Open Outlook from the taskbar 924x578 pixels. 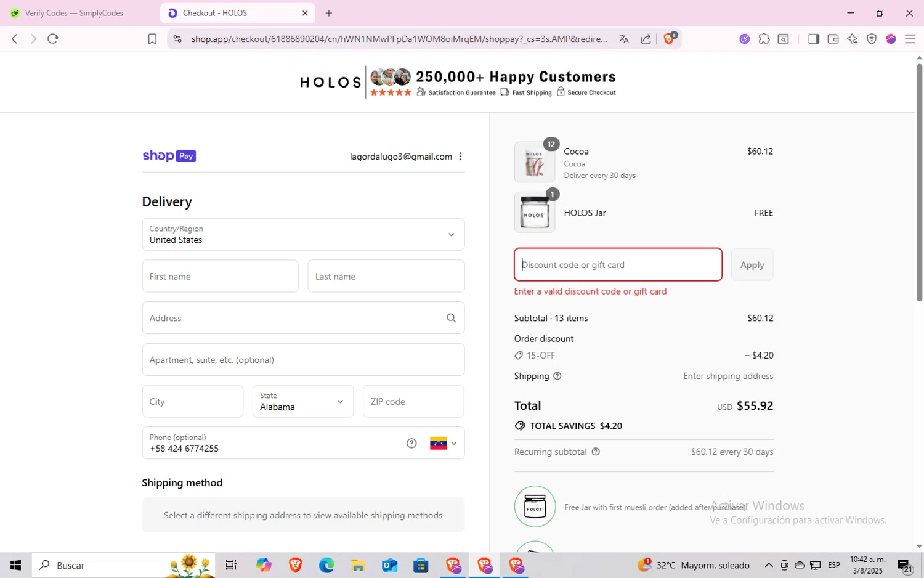click(x=389, y=565)
